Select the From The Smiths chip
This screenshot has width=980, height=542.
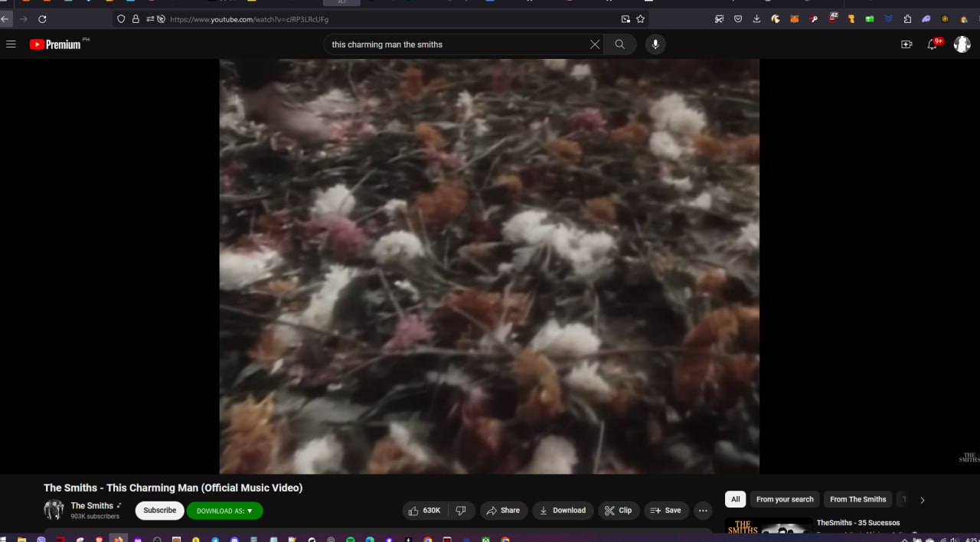click(857, 499)
